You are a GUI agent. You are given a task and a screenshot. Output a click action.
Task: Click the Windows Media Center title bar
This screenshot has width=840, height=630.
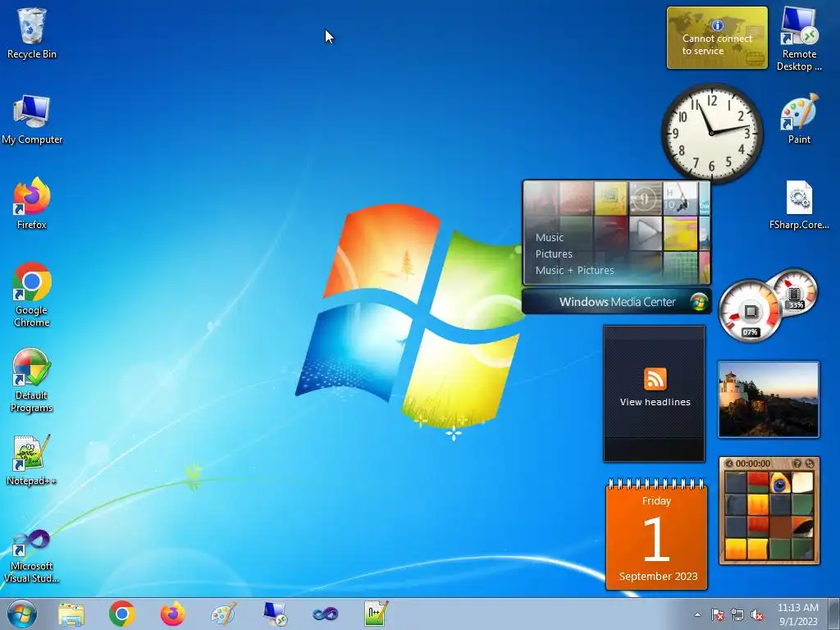coord(617,302)
